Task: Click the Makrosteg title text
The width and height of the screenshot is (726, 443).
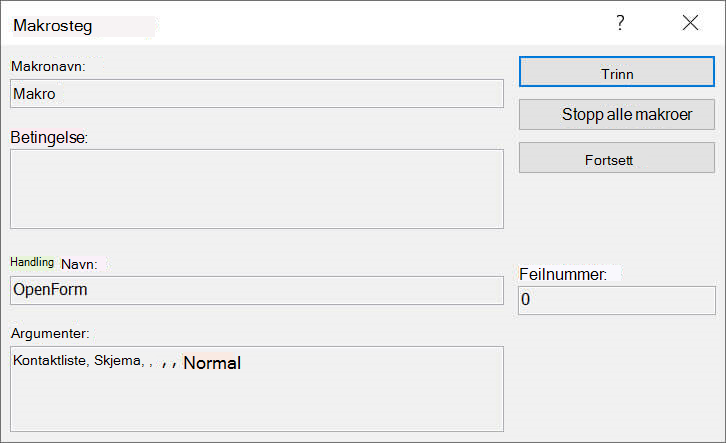Action: [x=53, y=25]
